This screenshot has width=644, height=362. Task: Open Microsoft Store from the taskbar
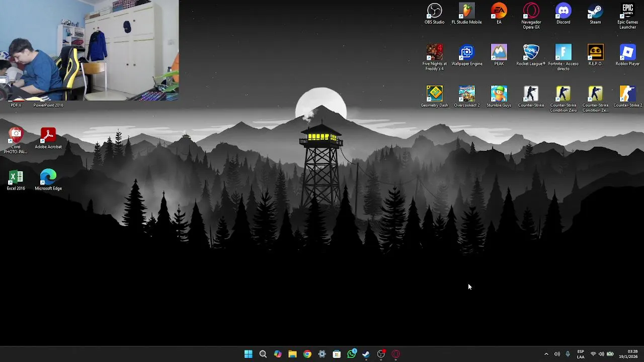337,354
